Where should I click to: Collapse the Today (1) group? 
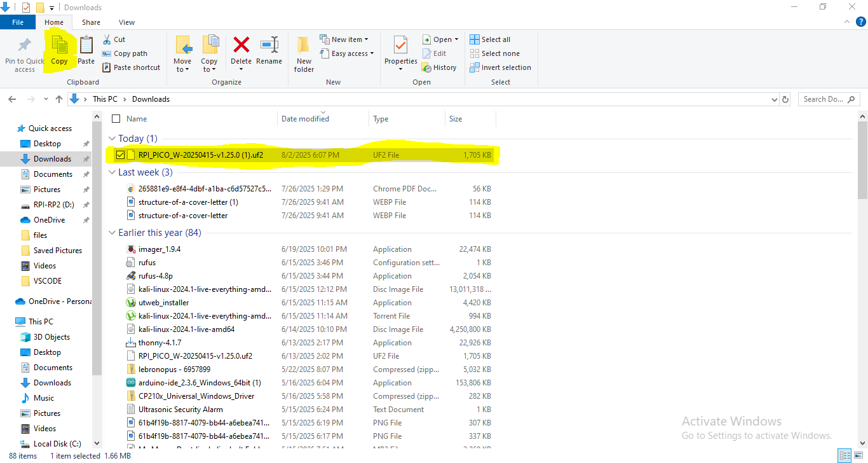click(x=112, y=139)
